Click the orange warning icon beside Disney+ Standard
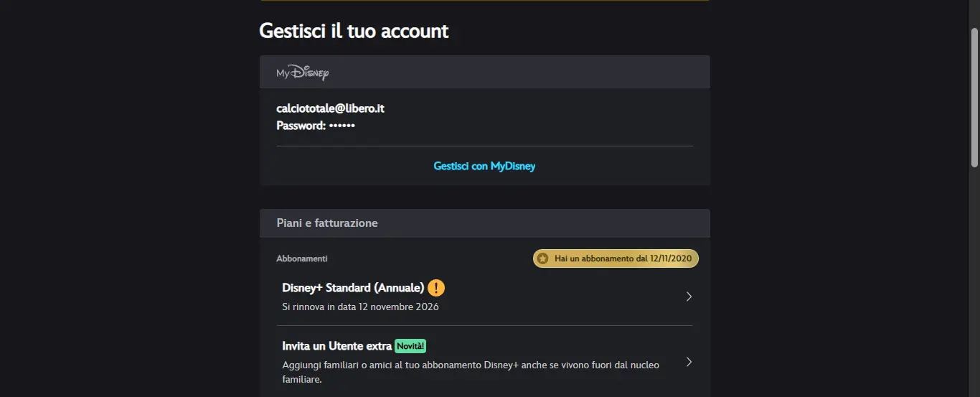 point(436,288)
